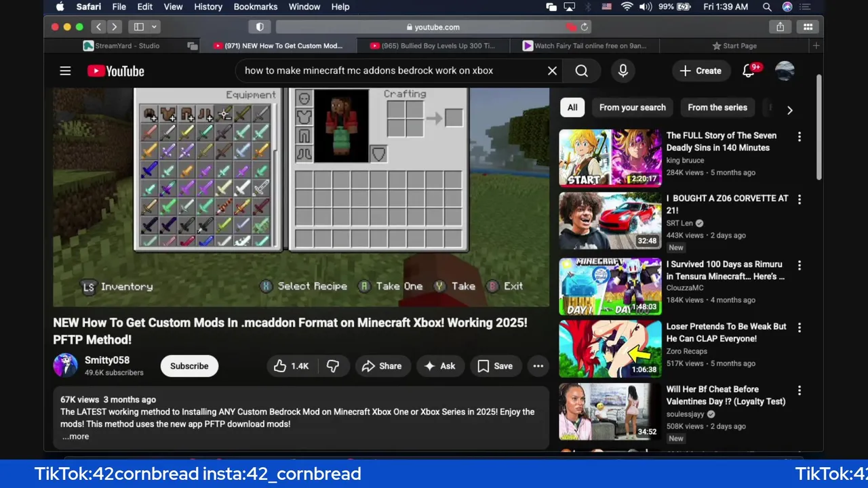Show next filter chips arrow

789,110
